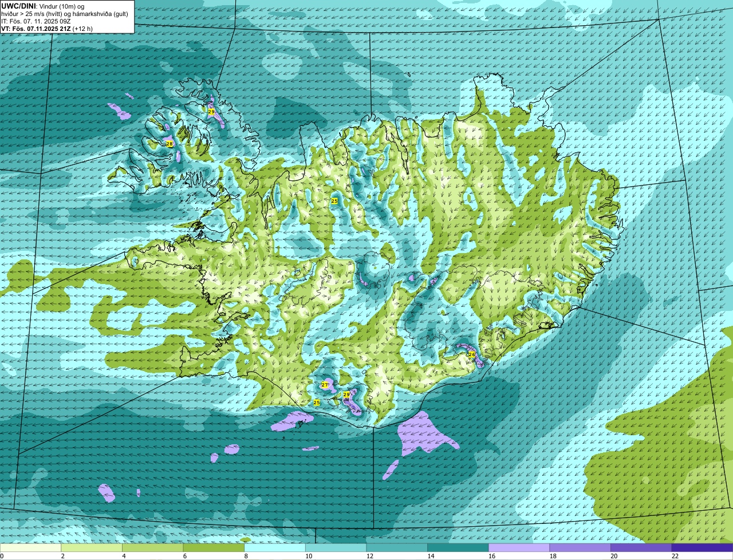Click the scale label "8" on the legend
The image size is (733, 560).
point(246,556)
